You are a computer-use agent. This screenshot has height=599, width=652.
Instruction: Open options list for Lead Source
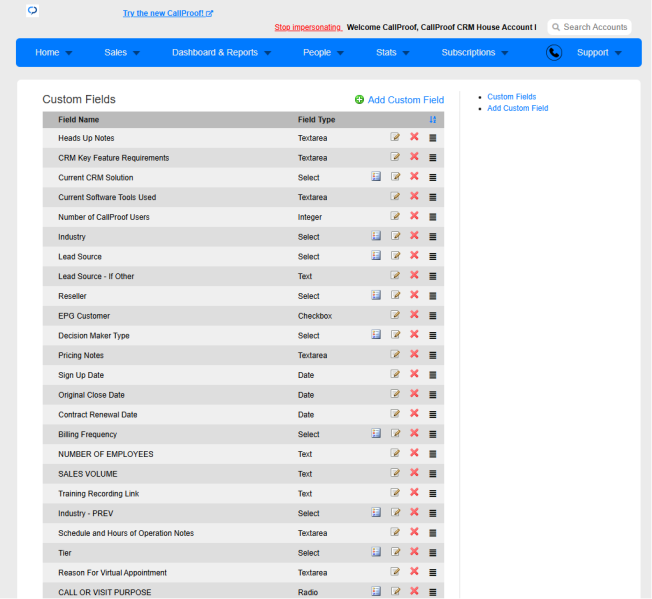pyautogui.click(x=376, y=255)
